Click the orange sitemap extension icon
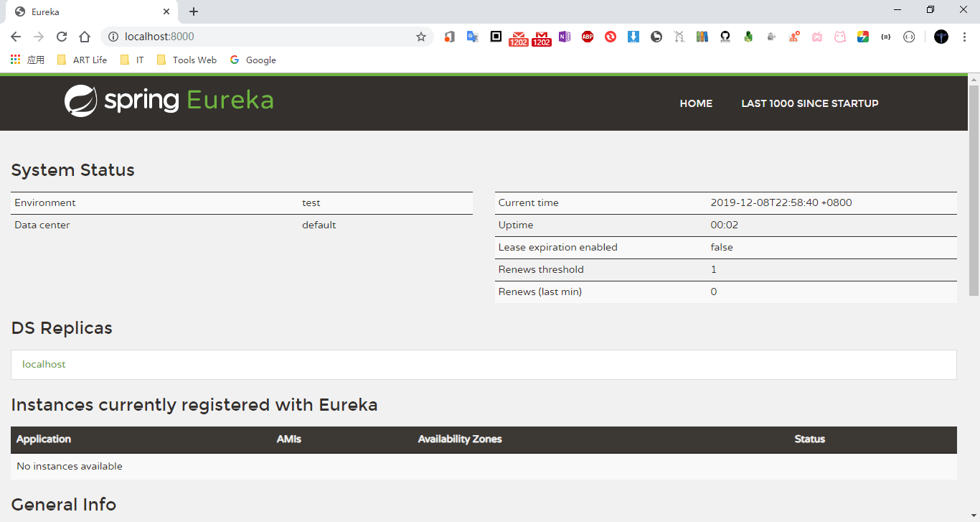 794,37
